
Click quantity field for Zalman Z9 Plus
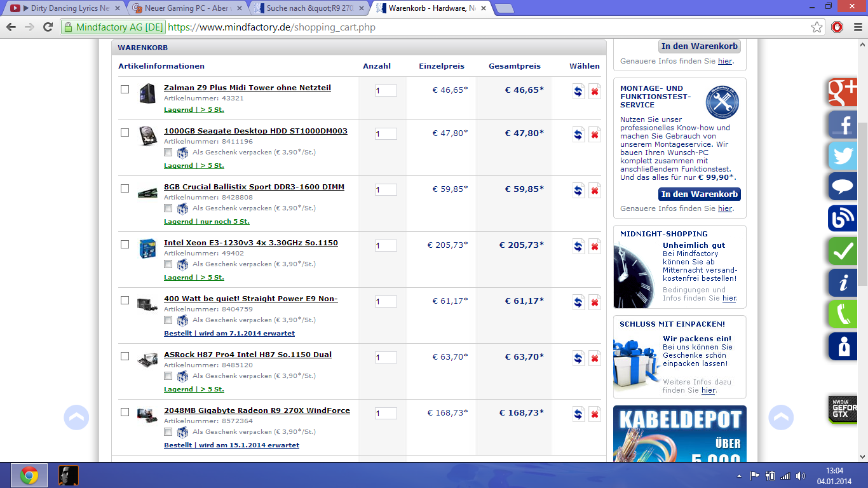386,91
